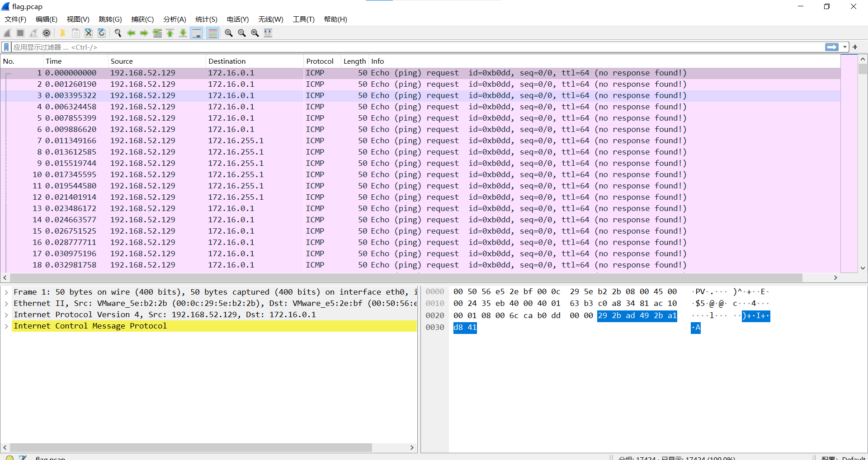This screenshot has width=868, height=460.
Task: Zoom in on packet text
Action: pos(229,33)
